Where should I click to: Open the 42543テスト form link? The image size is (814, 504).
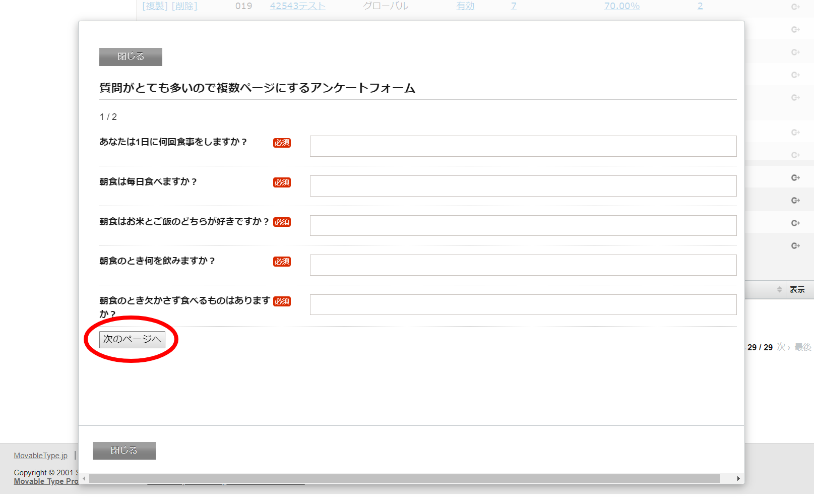point(297,6)
